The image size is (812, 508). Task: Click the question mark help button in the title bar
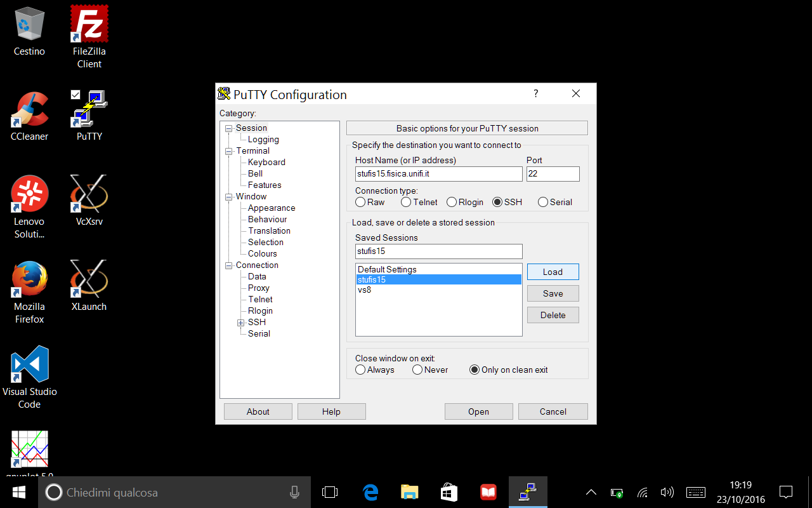(535, 93)
